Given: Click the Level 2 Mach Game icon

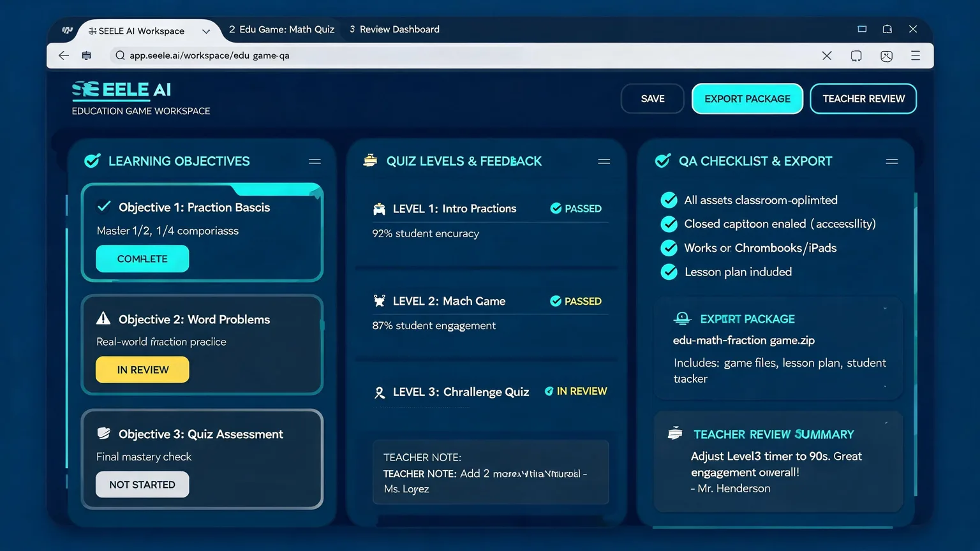Looking at the screenshot, I should click(379, 300).
